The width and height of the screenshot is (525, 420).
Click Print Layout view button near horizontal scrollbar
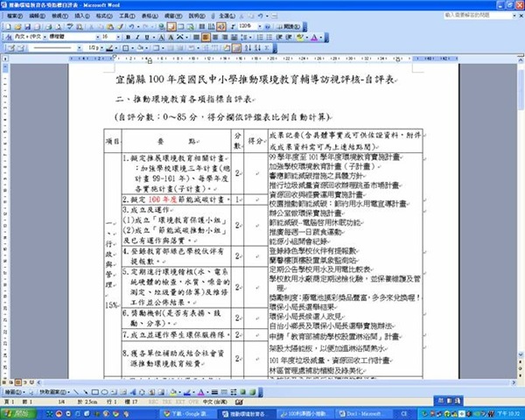[18, 382]
